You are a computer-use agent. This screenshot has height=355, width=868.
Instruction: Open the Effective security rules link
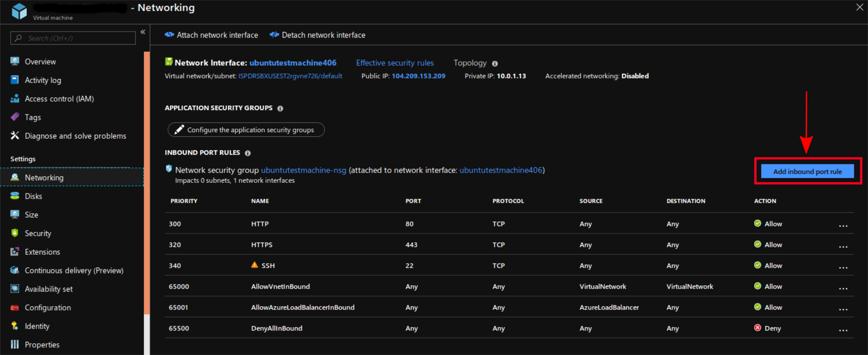click(x=395, y=63)
